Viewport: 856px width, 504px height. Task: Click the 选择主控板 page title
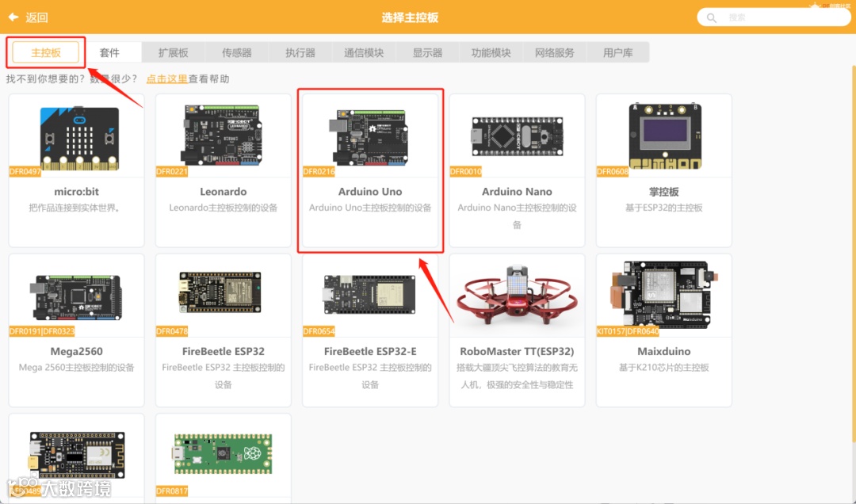pyautogui.click(x=410, y=17)
